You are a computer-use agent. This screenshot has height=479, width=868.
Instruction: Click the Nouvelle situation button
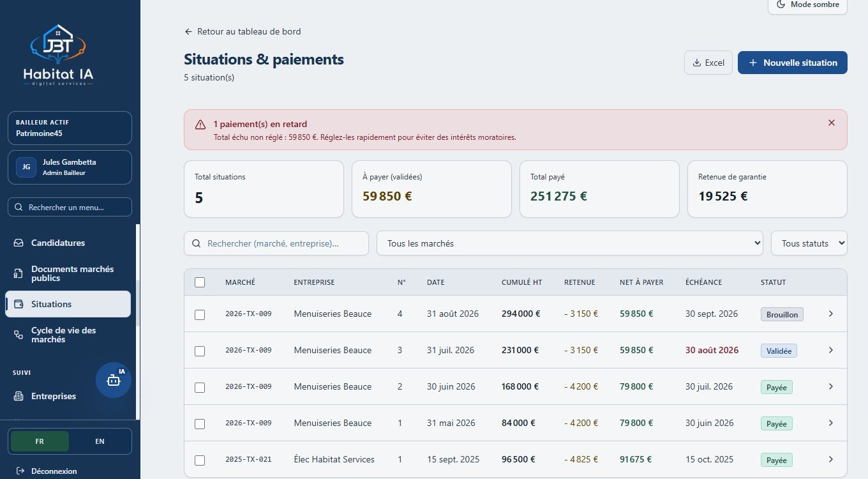pyautogui.click(x=793, y=63)
